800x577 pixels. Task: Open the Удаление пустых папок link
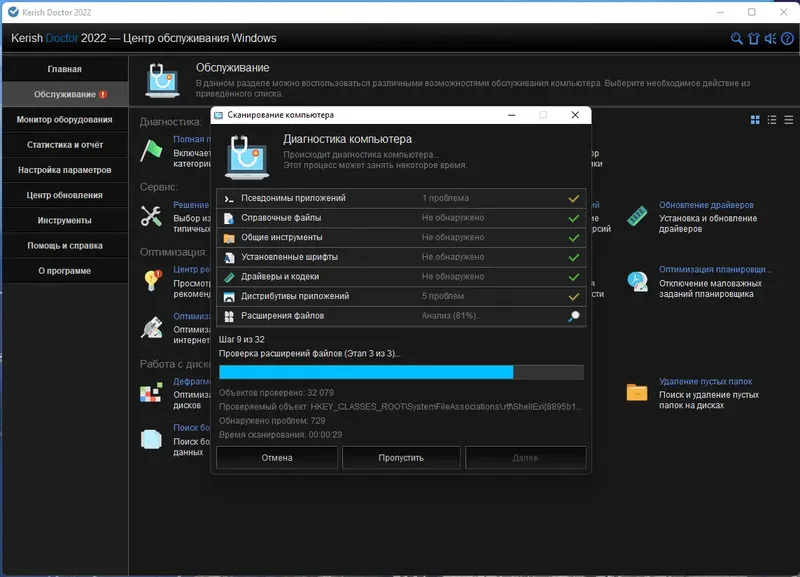pos(706,382)
